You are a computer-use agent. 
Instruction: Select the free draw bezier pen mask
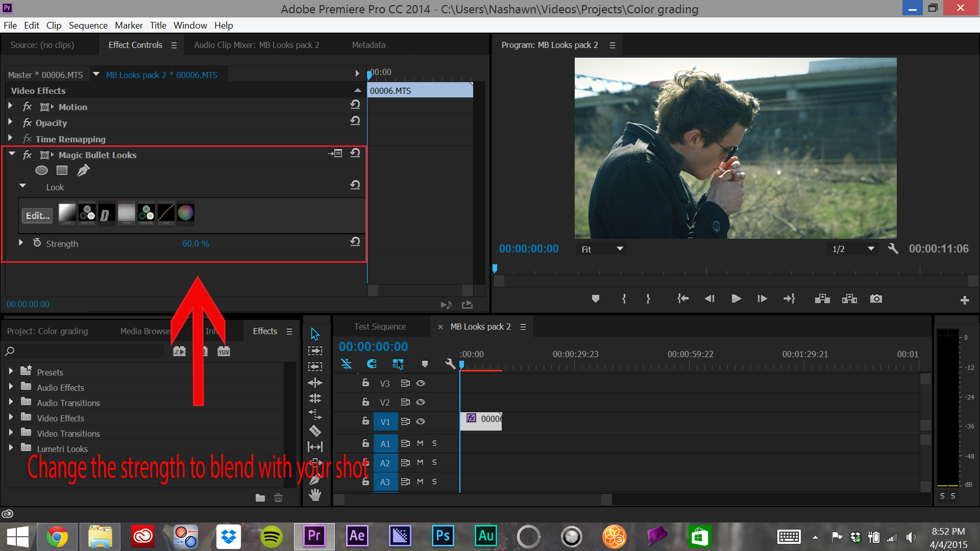pos(83,170)
